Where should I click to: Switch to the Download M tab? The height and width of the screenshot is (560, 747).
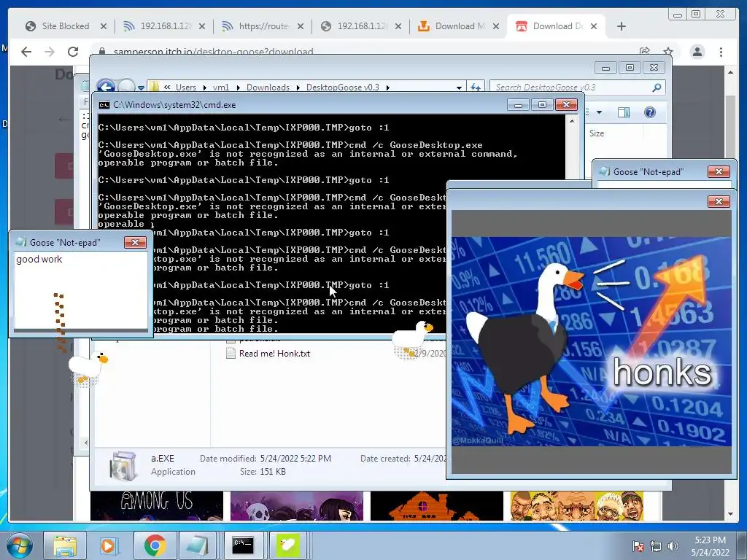click(460, 26)
